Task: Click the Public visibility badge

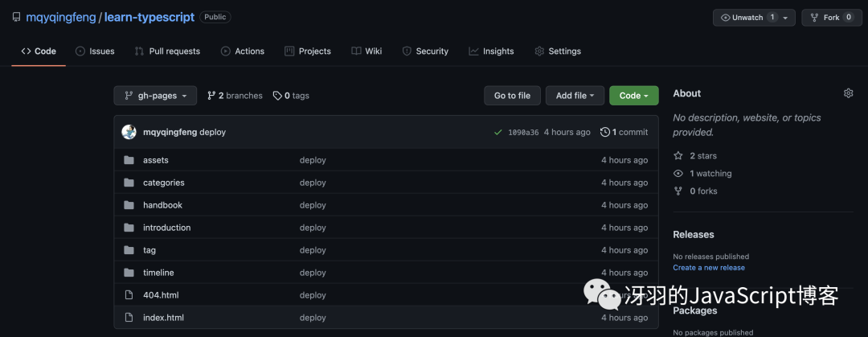Action: click(215, 17)
